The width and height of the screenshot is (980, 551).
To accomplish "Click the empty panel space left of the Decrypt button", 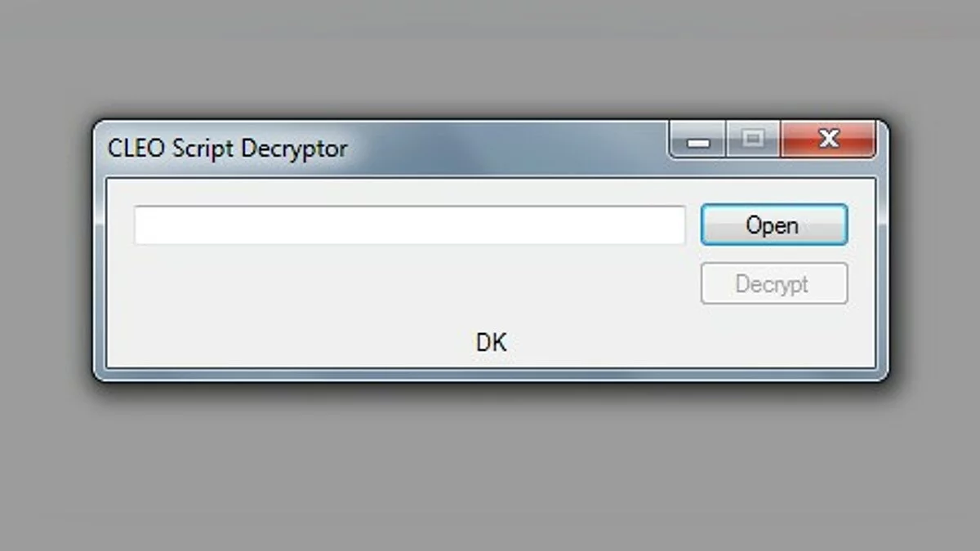I will [408, 286].
